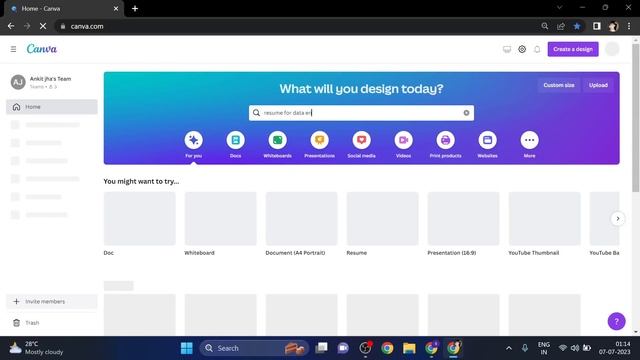Stop loading the page in Chrome
Screen dimensions: 640x360
click(x=43, y=26)
